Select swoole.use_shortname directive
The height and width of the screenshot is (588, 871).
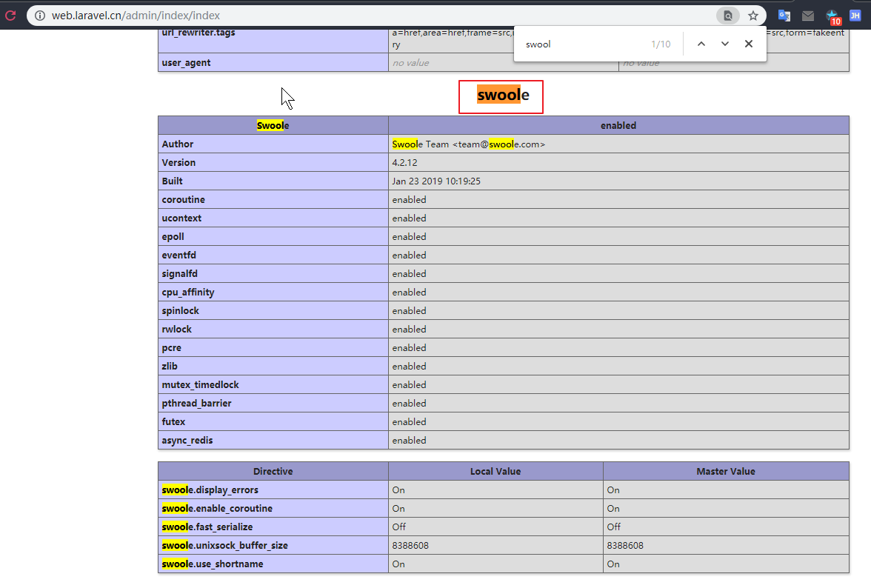pyautogui.click(x=212, y=564)
